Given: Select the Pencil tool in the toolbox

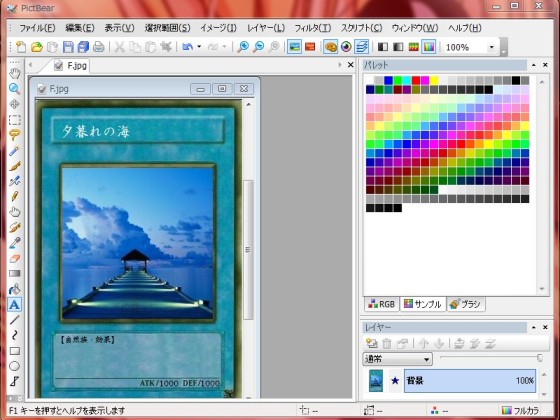Looking at the screenshot, I should [x=14, y=196].
